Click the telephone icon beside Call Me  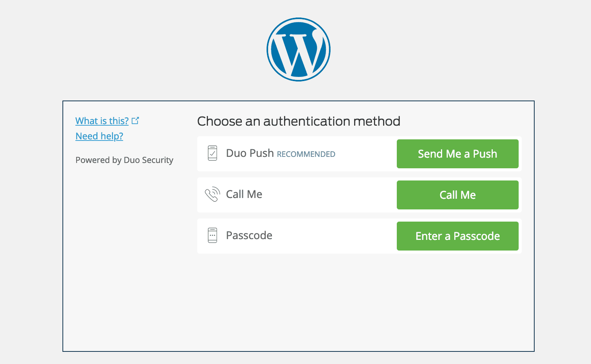(x=213, y=194)
